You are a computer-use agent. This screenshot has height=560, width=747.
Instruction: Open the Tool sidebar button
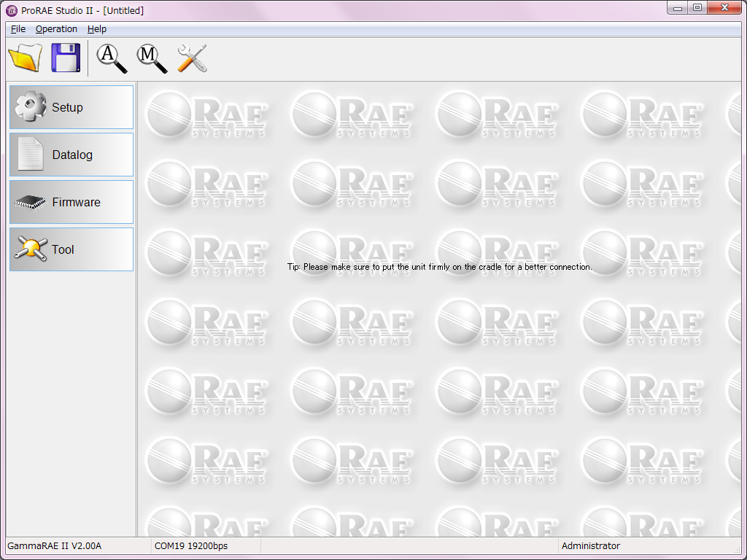(x=71, y=249)
